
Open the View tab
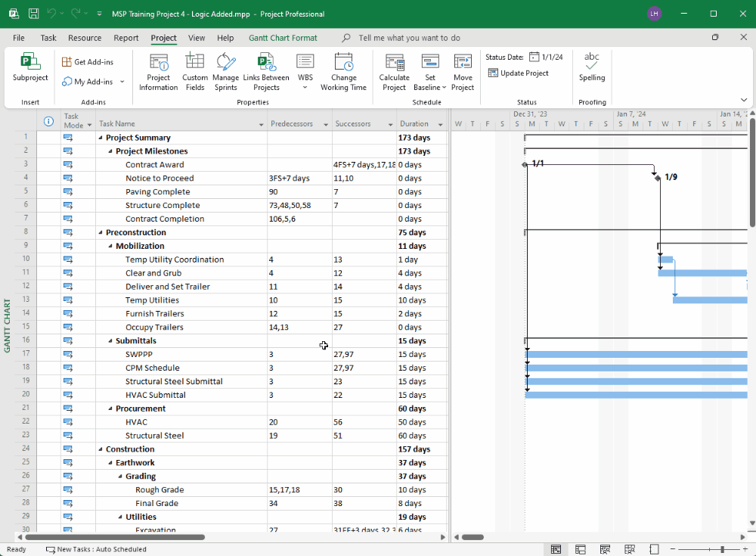[197, 38]
